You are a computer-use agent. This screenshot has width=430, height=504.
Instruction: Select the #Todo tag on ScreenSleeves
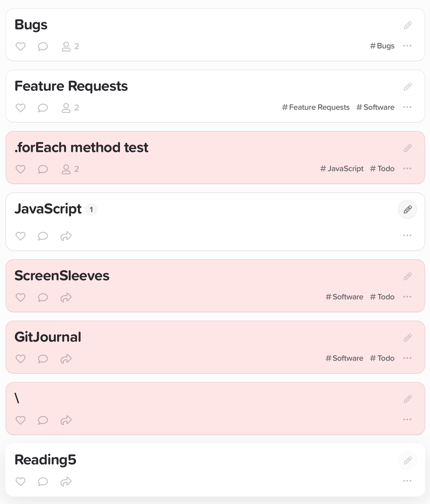click(382, 297)
